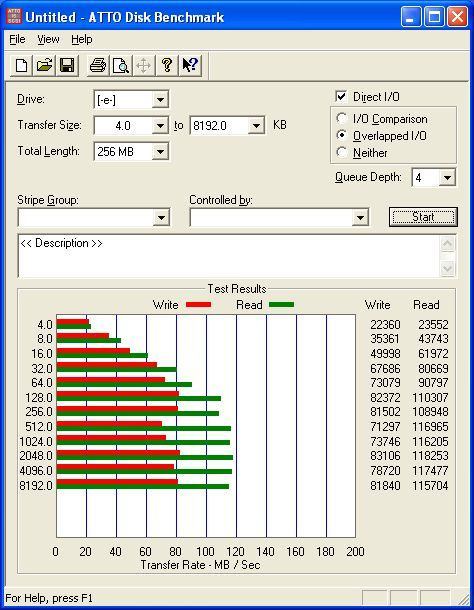Select the Overlapped I/O radio button
Viewport: 474px width, 610px height.
(x=342, y=135)
